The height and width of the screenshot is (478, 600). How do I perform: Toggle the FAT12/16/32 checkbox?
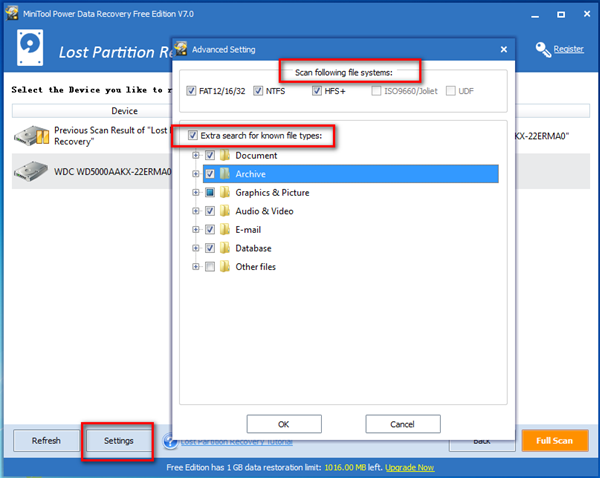(x=191, y=91)
